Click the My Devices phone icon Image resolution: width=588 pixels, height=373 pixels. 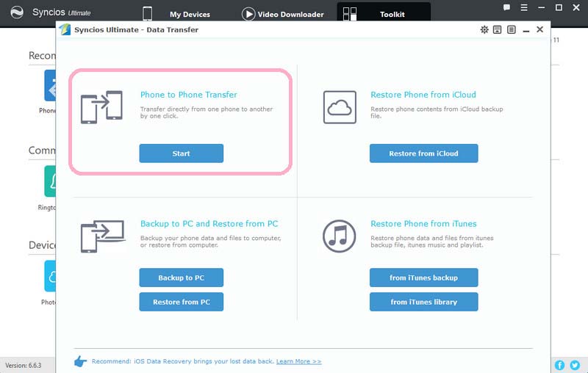tap(148, 13)
